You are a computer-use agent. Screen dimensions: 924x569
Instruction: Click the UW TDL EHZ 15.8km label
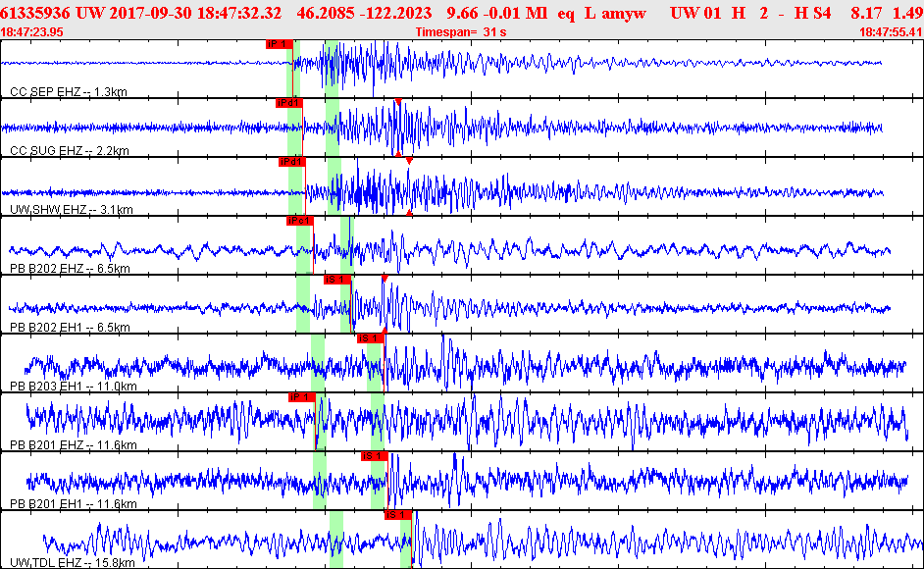72,563
